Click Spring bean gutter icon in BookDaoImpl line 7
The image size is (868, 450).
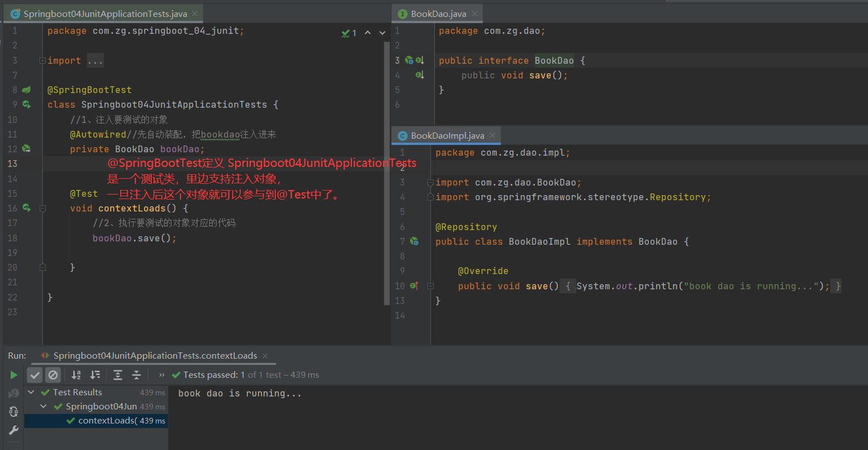pyautogui.click(x=415, y=241)
